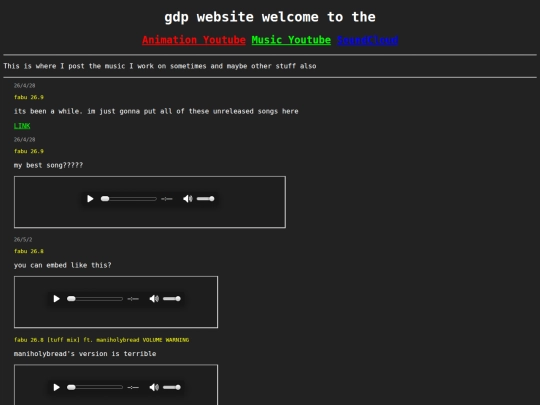This screenshot has width=540, height=405.
Task: Mute the 'my best song?????' audio player
Action: 187,199
